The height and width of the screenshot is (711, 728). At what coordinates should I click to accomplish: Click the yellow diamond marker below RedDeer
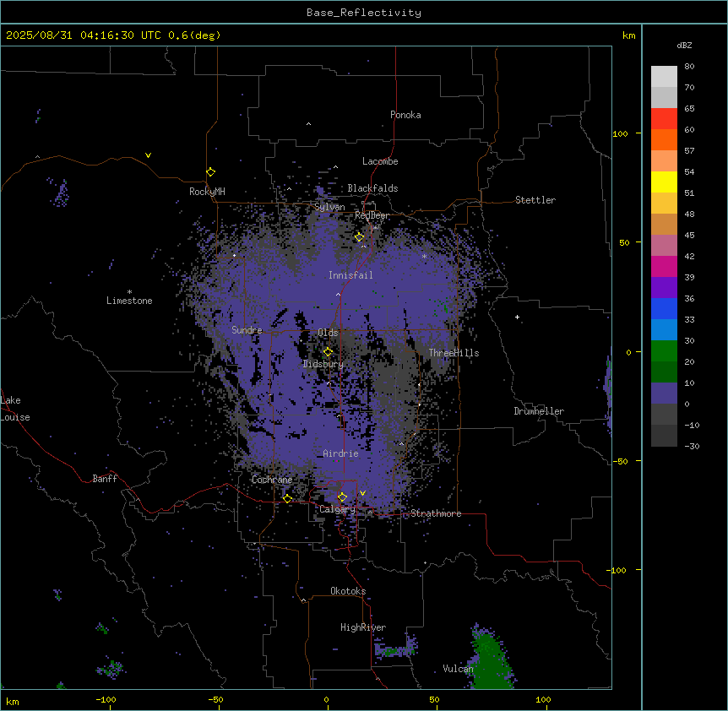(x=360, y=237)
